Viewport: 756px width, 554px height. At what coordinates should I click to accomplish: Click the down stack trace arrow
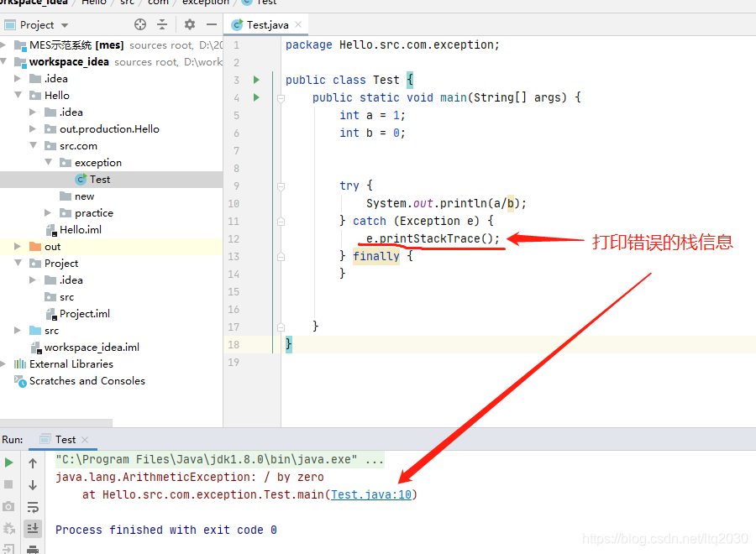33,485
